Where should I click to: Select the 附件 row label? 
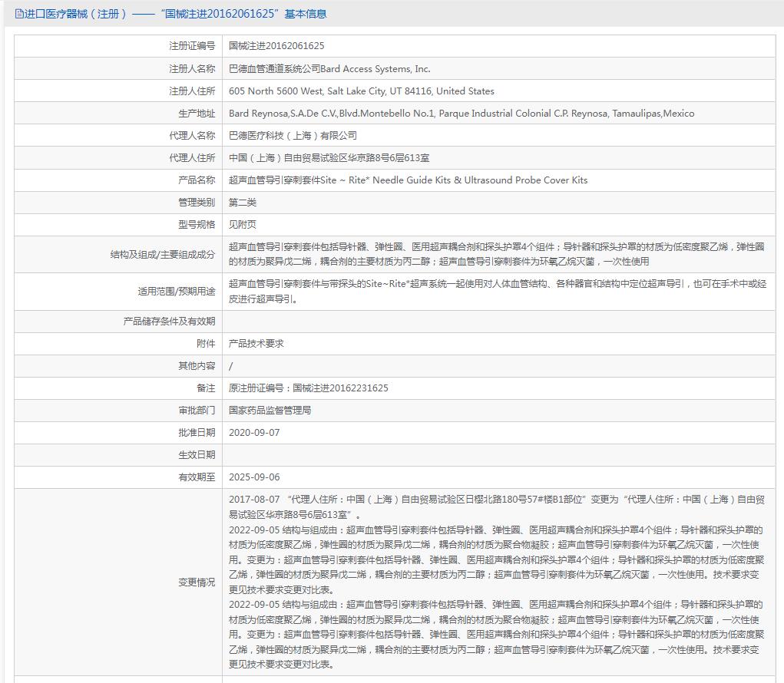pyautogui.click(x=206, y=344)
